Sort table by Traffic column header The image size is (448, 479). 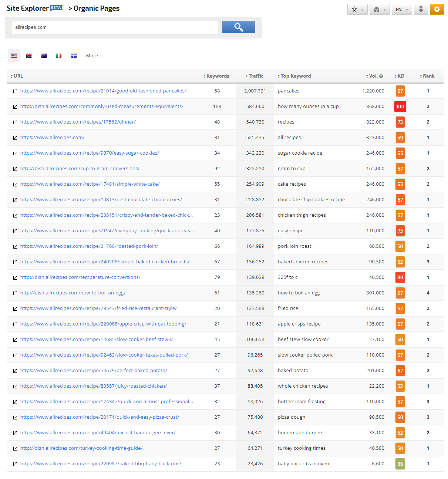point(256,76)
